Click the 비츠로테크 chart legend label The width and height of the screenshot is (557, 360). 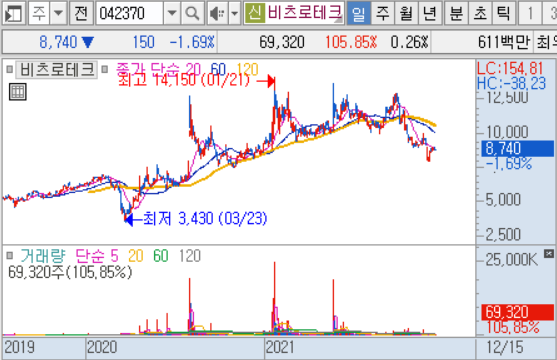pos(57,69)
